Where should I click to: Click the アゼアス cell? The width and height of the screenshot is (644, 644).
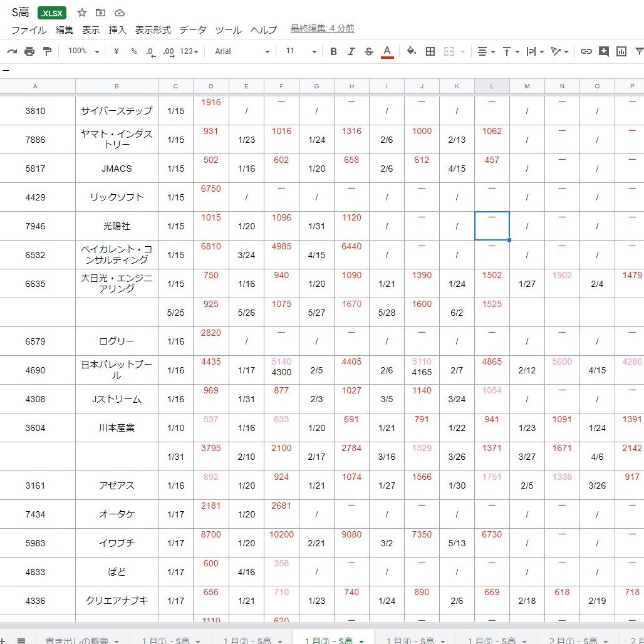tap(117, 486)
